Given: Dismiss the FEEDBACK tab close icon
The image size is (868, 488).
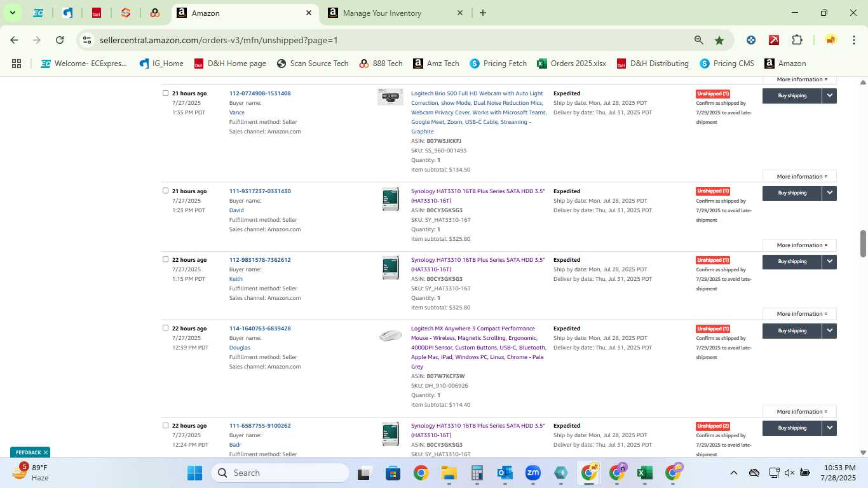Looking at the screenshot, I should pos(46,452).
